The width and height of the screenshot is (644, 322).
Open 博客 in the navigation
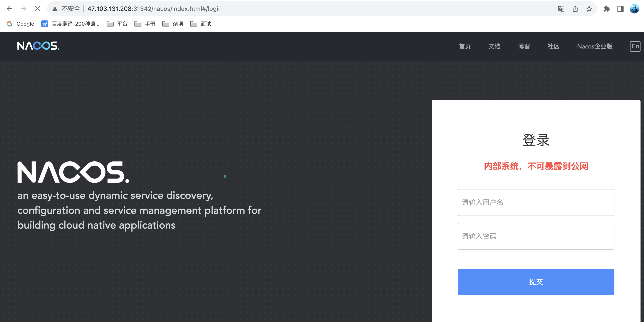[x=524, y=46]
